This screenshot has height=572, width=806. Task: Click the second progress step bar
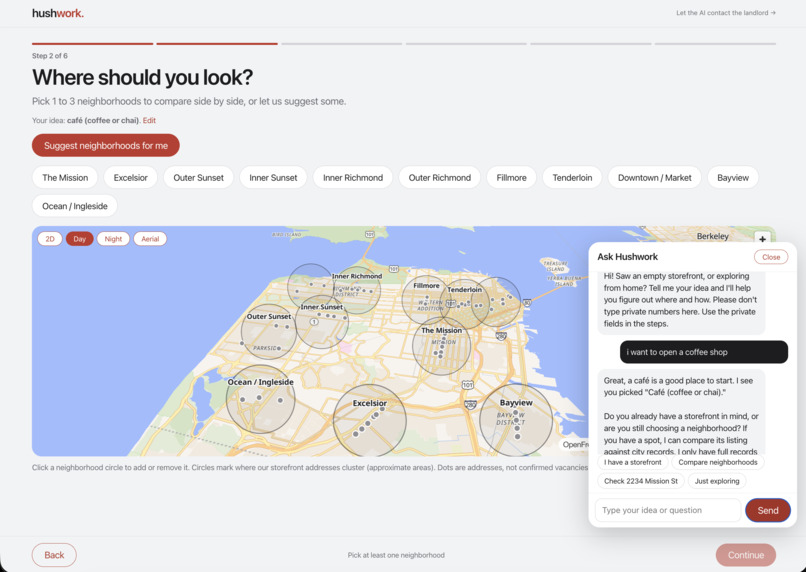[x=217, y=44]
